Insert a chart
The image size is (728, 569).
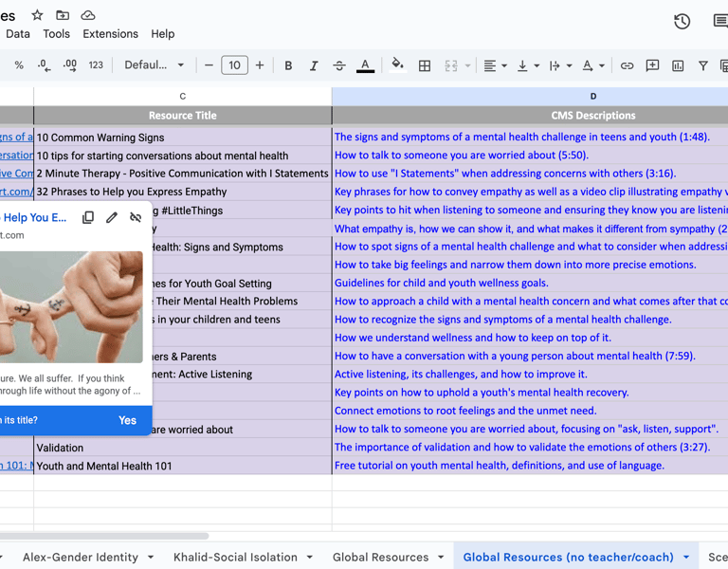click(678, 65)
